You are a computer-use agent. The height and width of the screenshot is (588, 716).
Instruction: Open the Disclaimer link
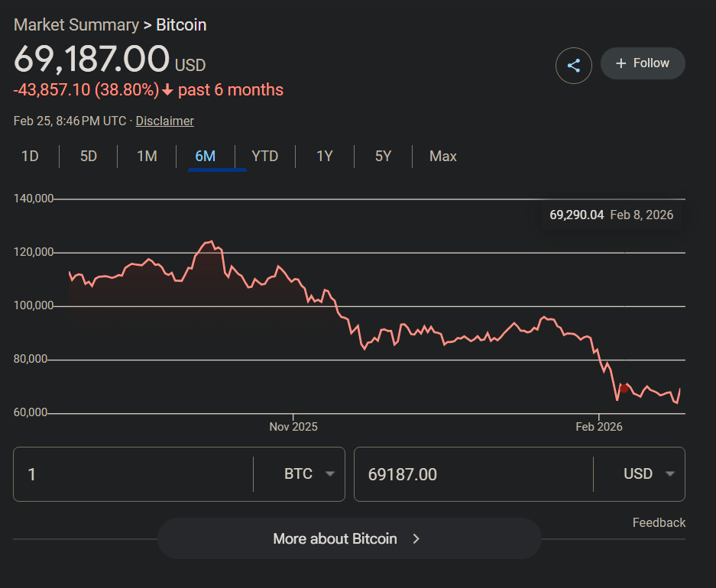[x=164, y=121]
